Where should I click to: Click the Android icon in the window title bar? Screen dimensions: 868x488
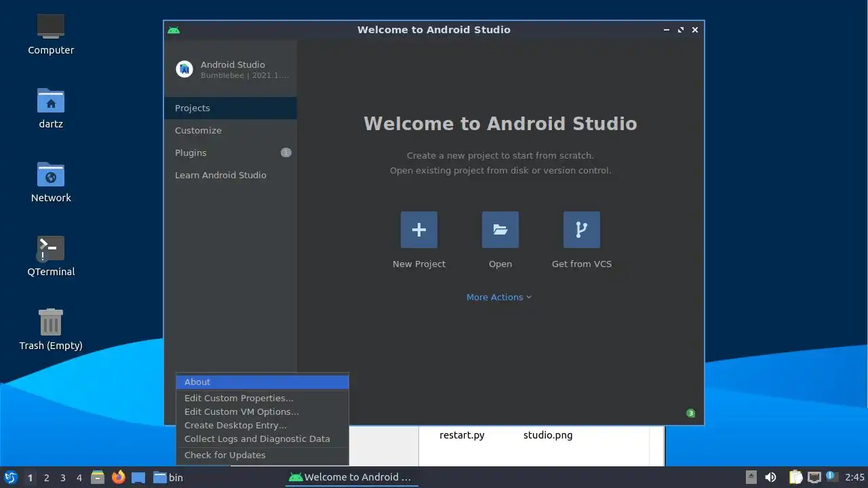(174, 30)
